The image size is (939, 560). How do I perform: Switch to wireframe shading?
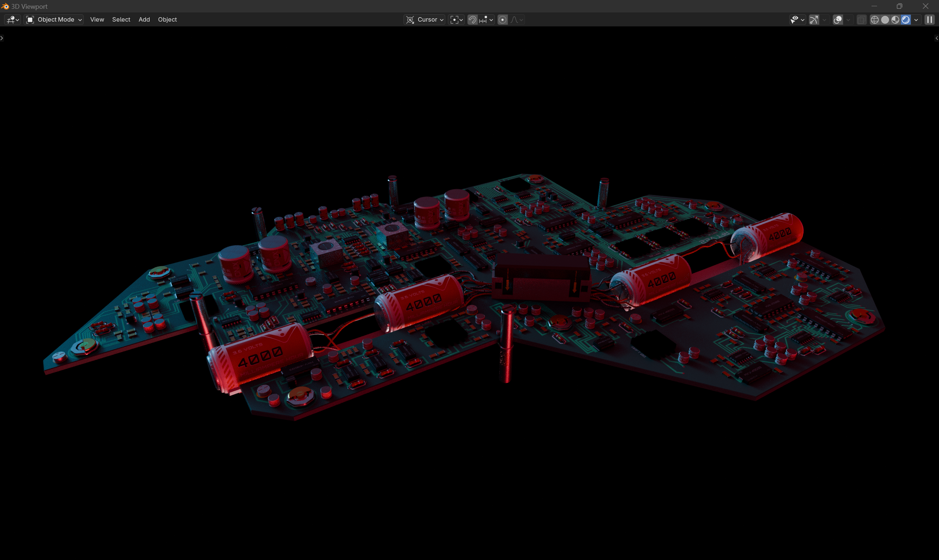coord(874,20)
